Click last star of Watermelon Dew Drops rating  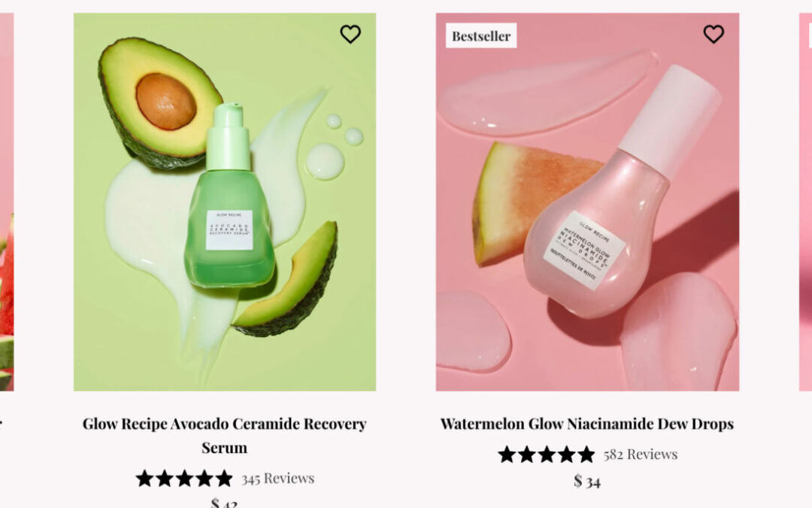(x=586, y=454)
